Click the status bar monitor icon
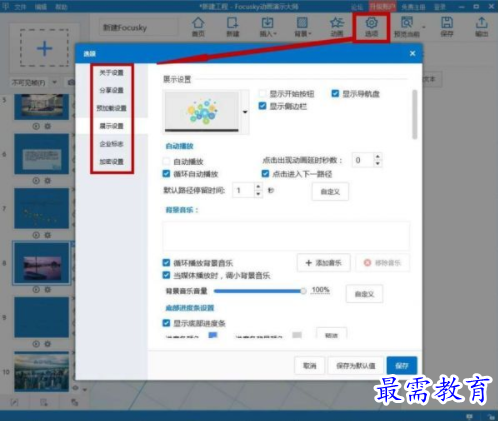The width and height of the screenshot is (498, 421). click(x=469, y=416)
